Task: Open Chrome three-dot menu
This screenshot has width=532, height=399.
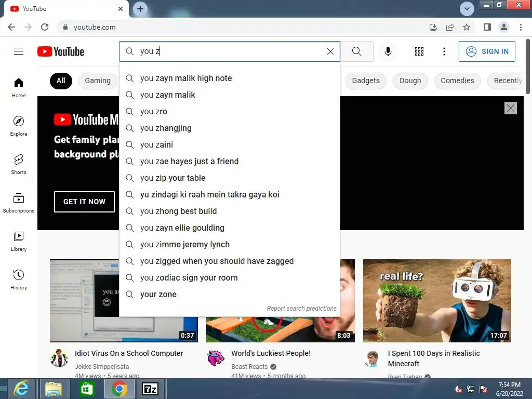Action: click(521, 27)
